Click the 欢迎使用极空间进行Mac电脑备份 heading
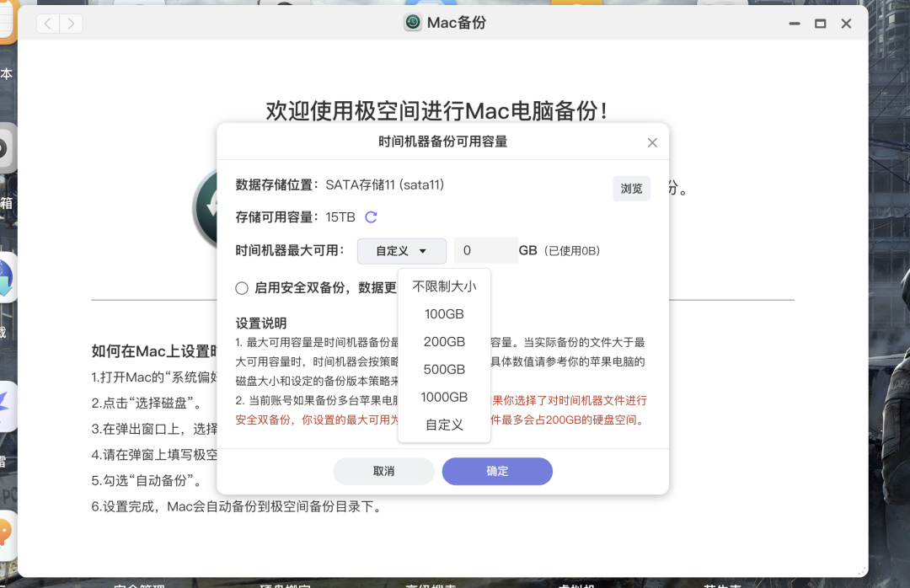Viewport: 910px width, 588px height. [437, 111]
